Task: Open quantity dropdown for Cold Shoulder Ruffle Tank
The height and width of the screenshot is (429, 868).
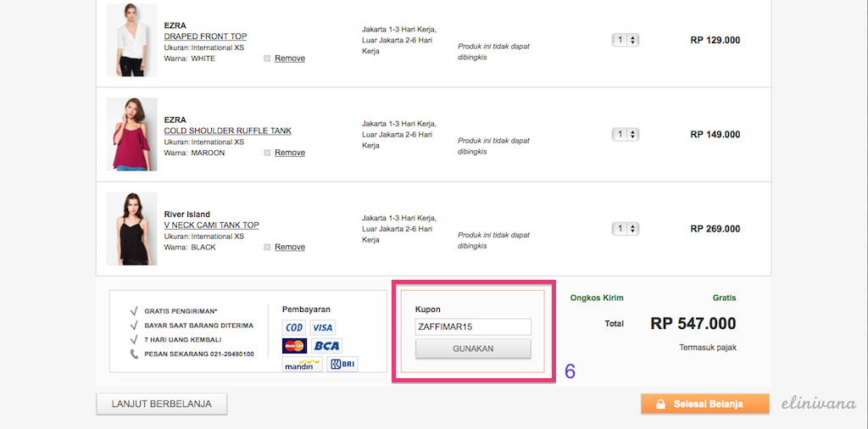Action: [x=626, y=135]
